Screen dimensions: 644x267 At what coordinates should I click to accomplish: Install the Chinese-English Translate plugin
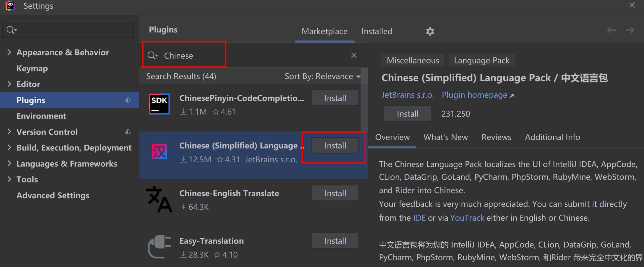335,193
